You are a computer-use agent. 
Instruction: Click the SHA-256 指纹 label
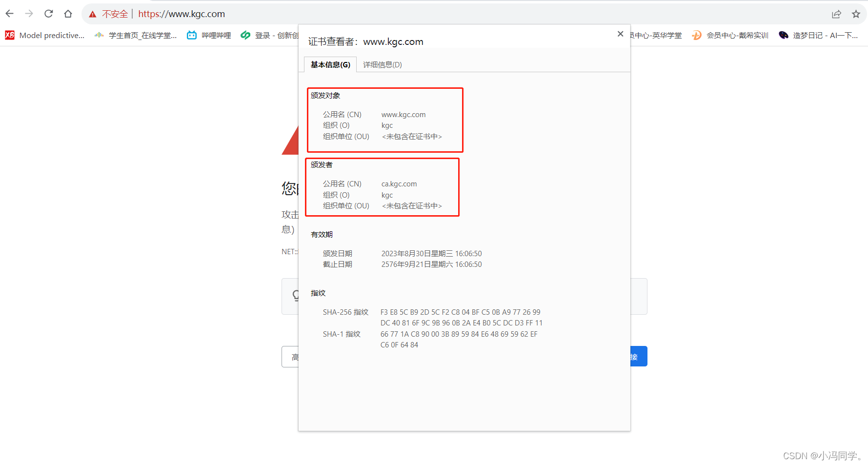(345, 312)
